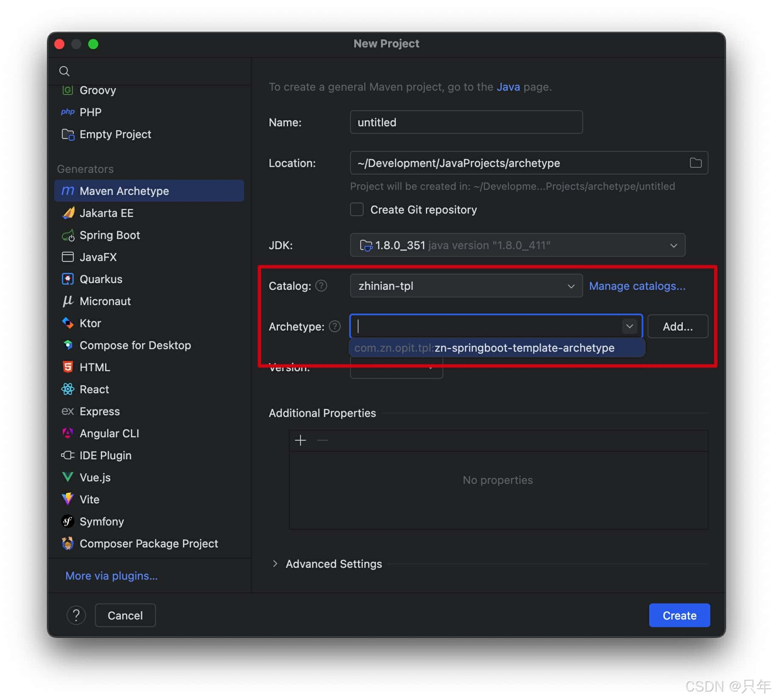Click the round help button near Cancel
This screenshot has width=773, height=700.
tap(76, 615)
